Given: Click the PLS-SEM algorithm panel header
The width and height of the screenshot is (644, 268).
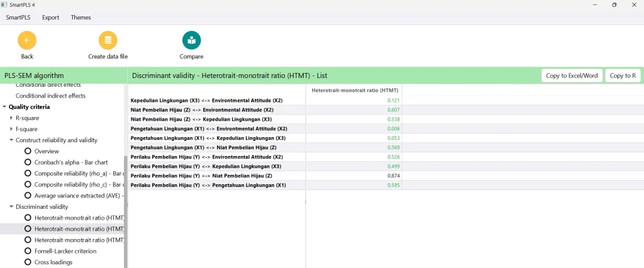Looking at the screenshot, I should click(64, 75).
